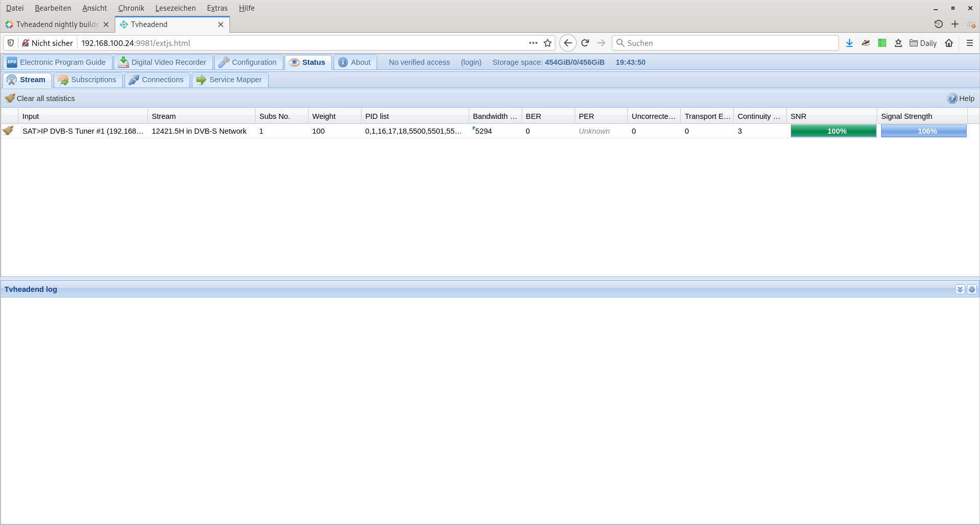Switch to the Digital Video Recorder tab
This screenshot has height=525, width=980.
[163, 62]
